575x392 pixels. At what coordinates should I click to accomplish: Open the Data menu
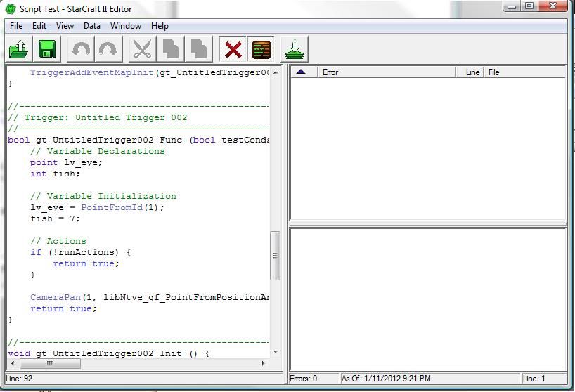[x=92, y=26]
